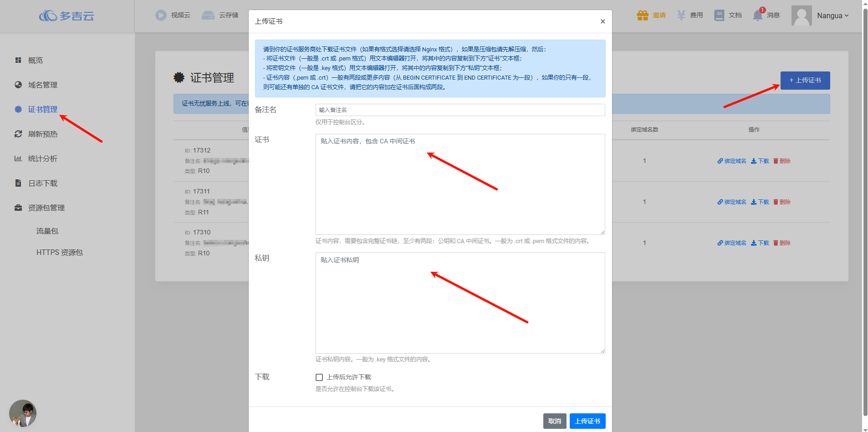Open the HTTPS resource package submenu
Screen dimensions: 868x432
(59, 253)
